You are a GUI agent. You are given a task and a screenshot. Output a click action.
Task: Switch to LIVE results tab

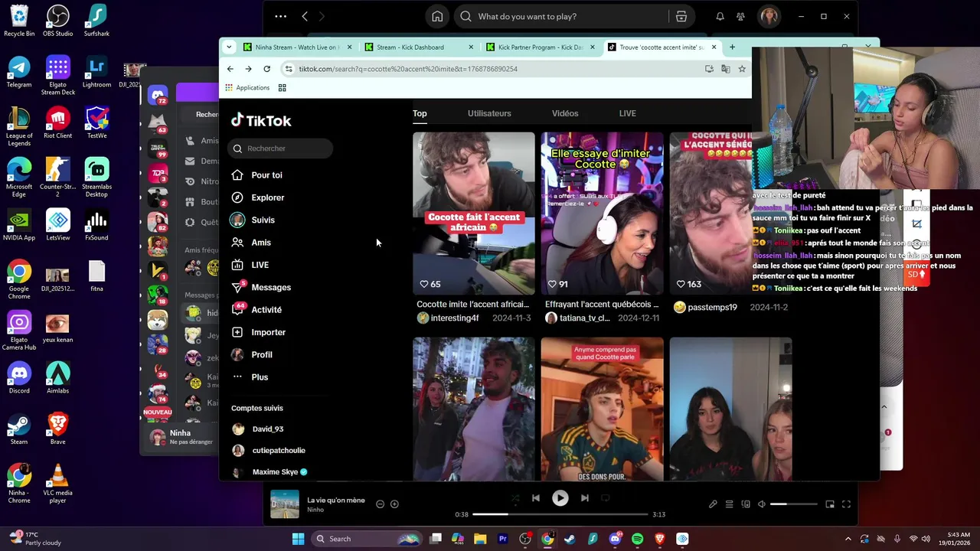coord(627,113)
